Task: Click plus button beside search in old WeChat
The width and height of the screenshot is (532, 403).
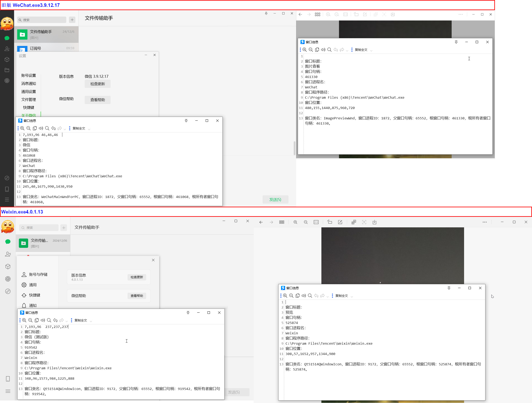Action: 72,20
